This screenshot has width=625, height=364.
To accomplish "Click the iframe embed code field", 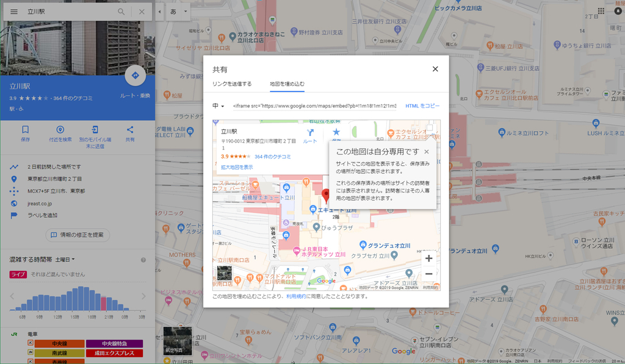I will click(x=314, y=106).
